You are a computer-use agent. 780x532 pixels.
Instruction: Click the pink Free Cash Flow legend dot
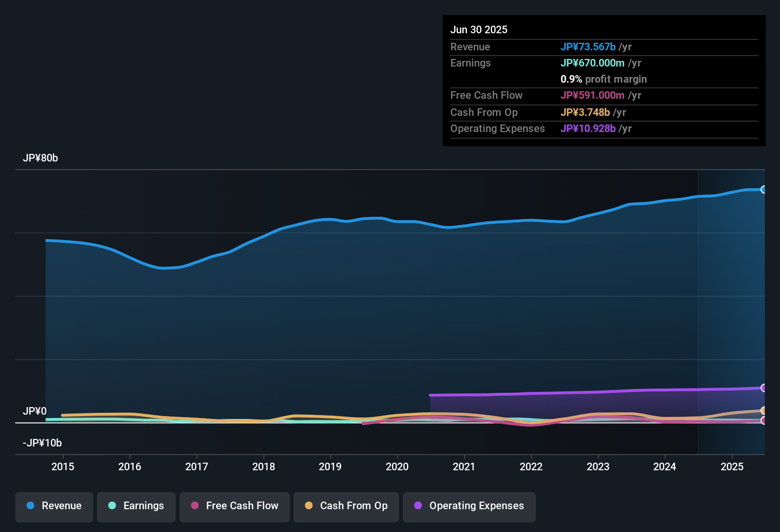tap(194, 506)
